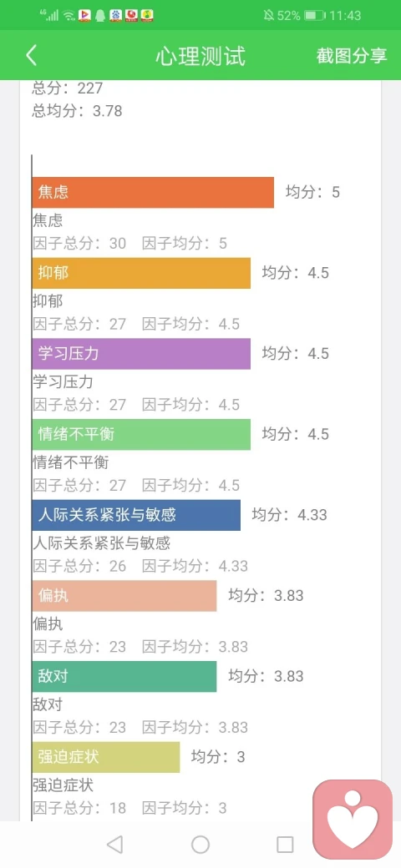Tap the Wi-Fi signal status icon
The image size is (401, 868).
pos(69,16)
